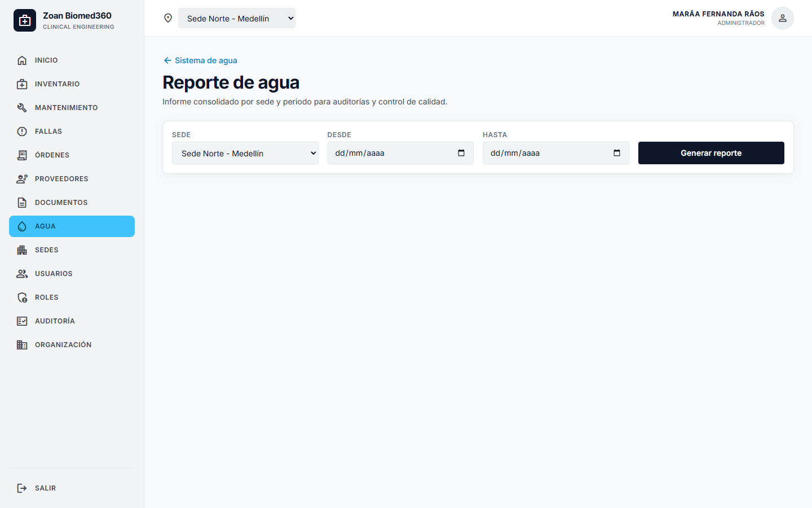812x508 pixels.
Task: Click the medical box icon beside Inventario
Action: point(22,84)
